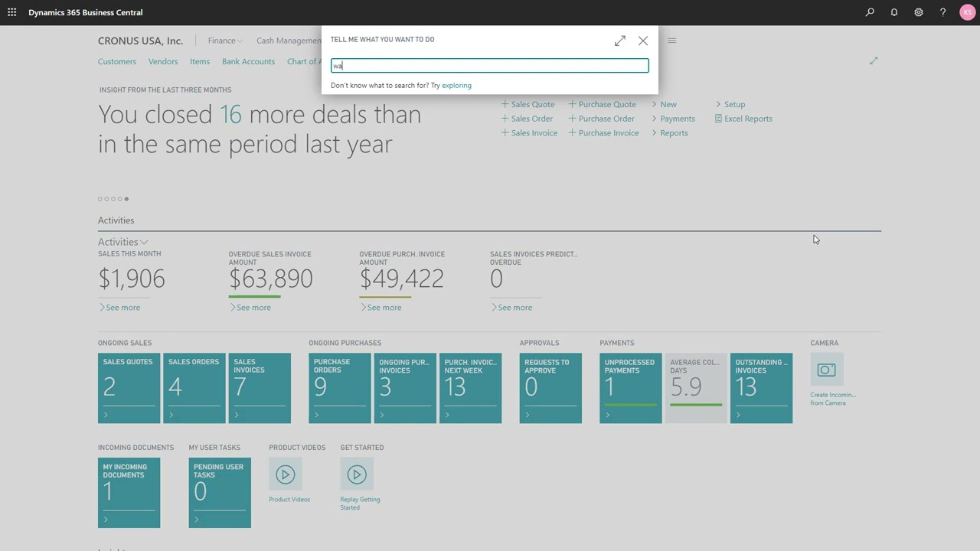Open the Purch. Invoices Next Week tile
980x551 pixels.
point(470,388)
